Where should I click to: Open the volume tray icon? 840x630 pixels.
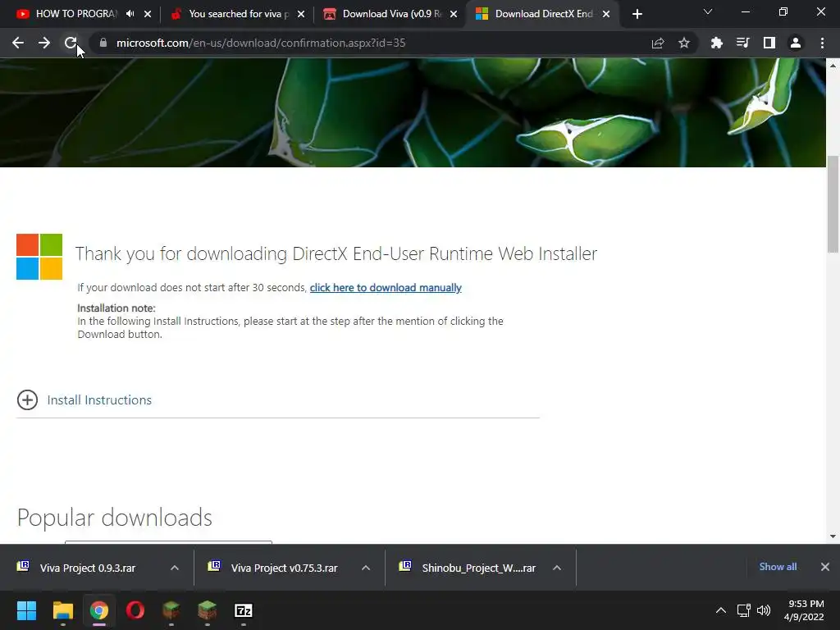click(764, 610)
